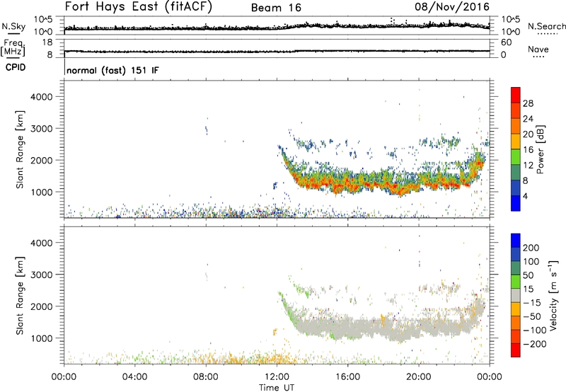Click the '200' tick on velocity colorbar

(531, 248)
